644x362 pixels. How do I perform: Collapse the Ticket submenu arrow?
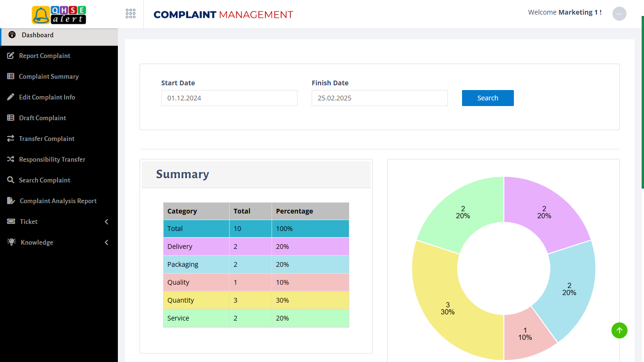point(107,221)
